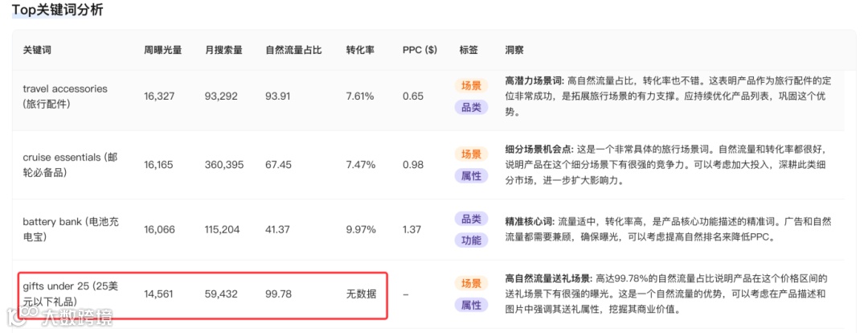Select the travel accessories keyword cell
The width and height of the screenshot is (868, 333).
tap(65, 96)
